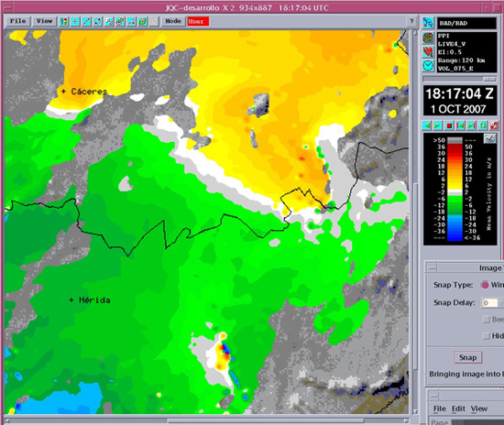Click the 18:17:04 Z time display

(x=459, y=93)
